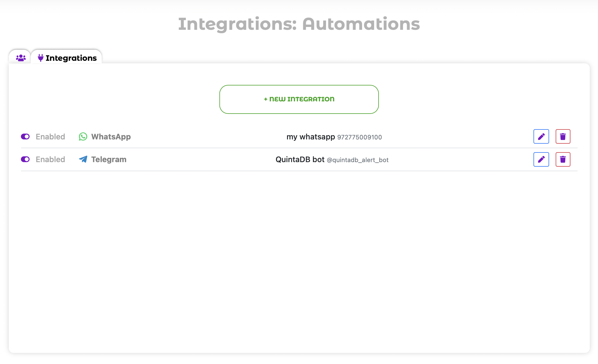Open the users group tab icon
Screen dimensions: 598x364
[21, 58]
